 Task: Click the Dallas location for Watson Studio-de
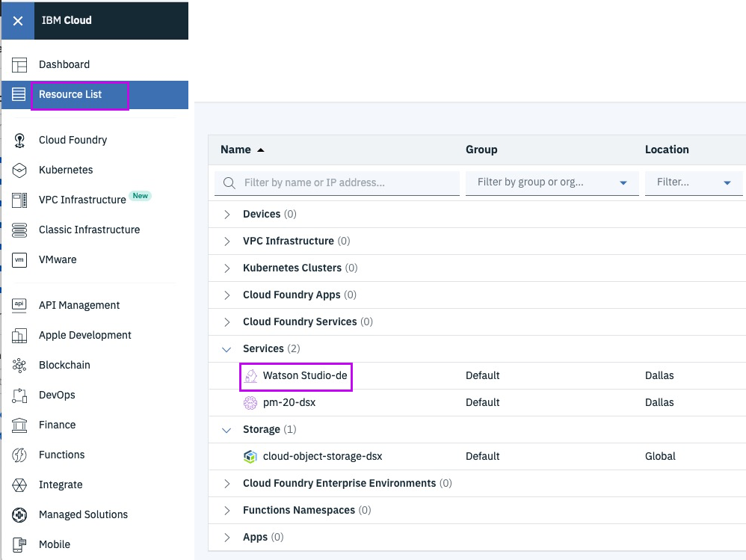pos(659,375)
